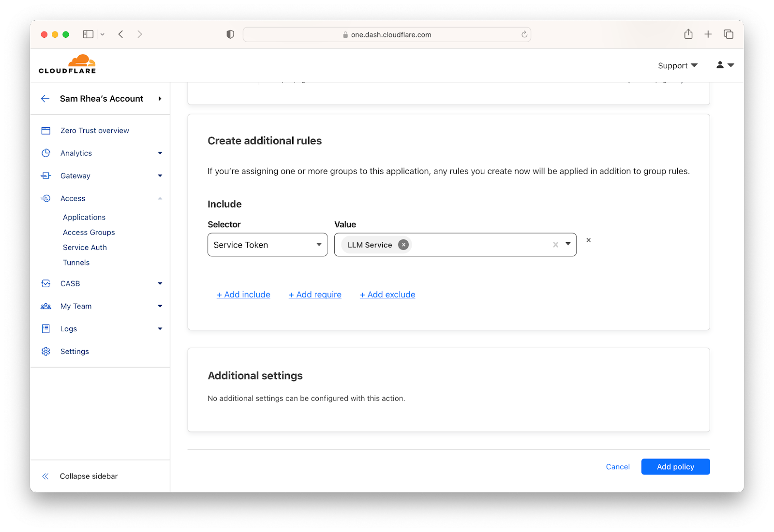Select the Gateway sidebar icon
774x532 pixels.
[x=46, y=176]
